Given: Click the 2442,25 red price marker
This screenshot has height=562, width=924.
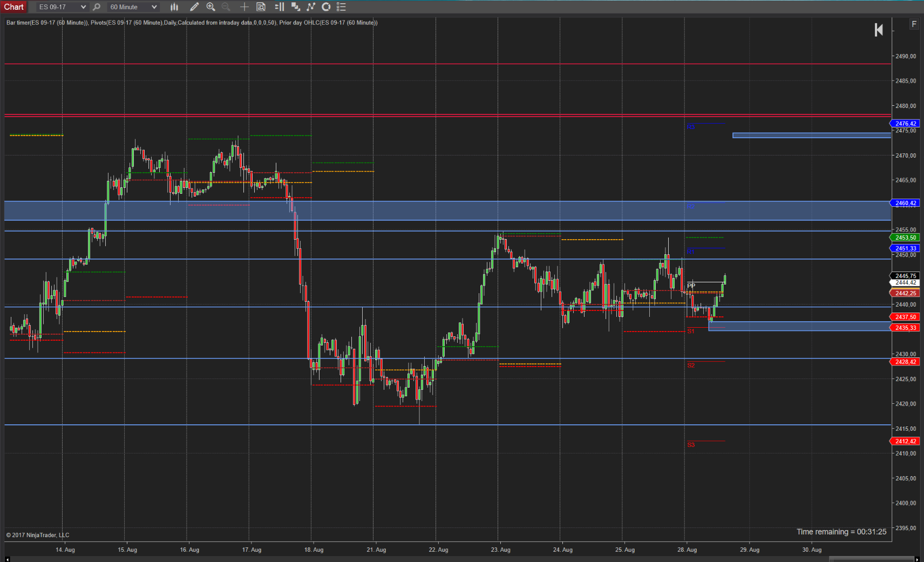Looking at the screenshot, I should pyautogui.click(x=905, y=293).
